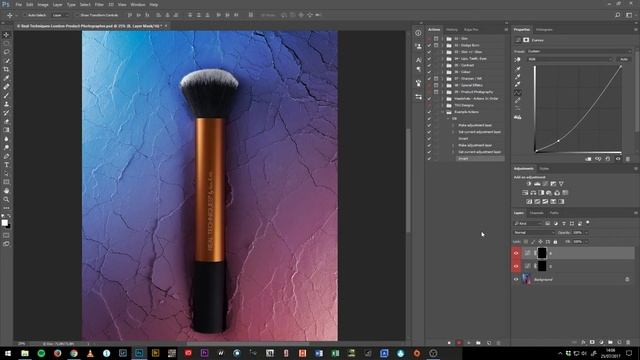This screenshot has width=640, height=360.
Task: Open the Fill slider dropdown
Action: click(x=587, y=242)
